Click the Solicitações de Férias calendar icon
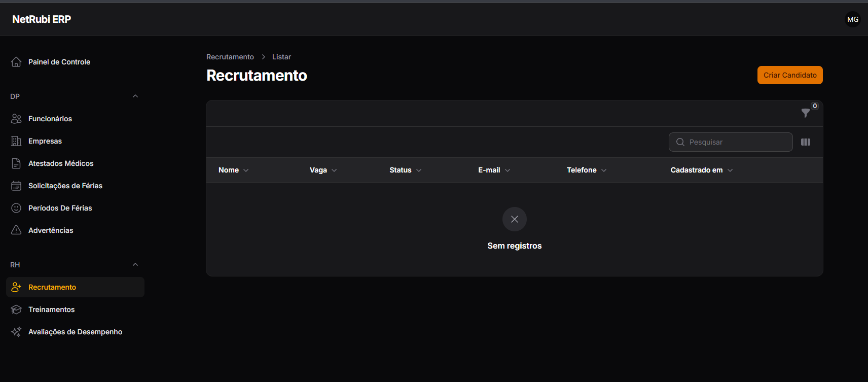868x382 pixels. tap(16, 186)
